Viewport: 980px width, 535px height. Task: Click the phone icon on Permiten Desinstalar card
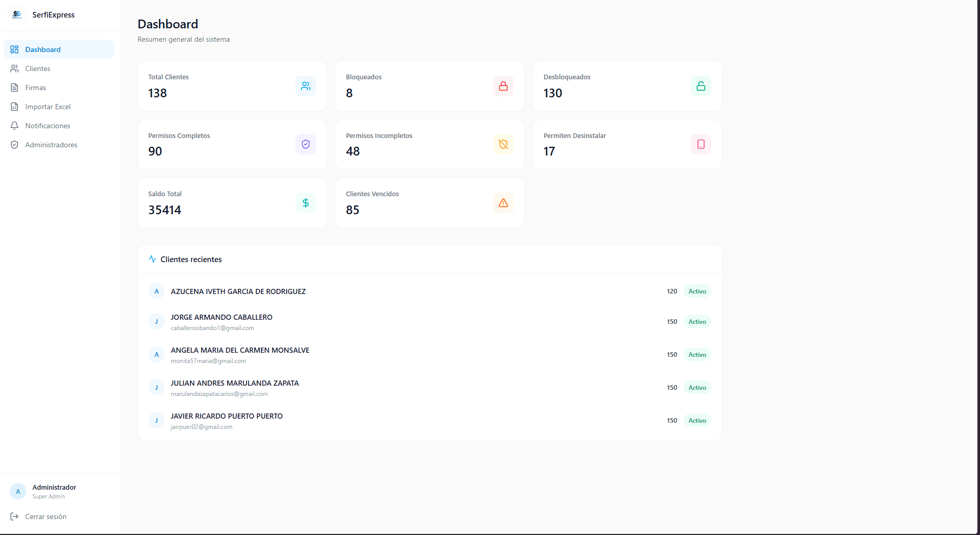[x=701, y=144]
